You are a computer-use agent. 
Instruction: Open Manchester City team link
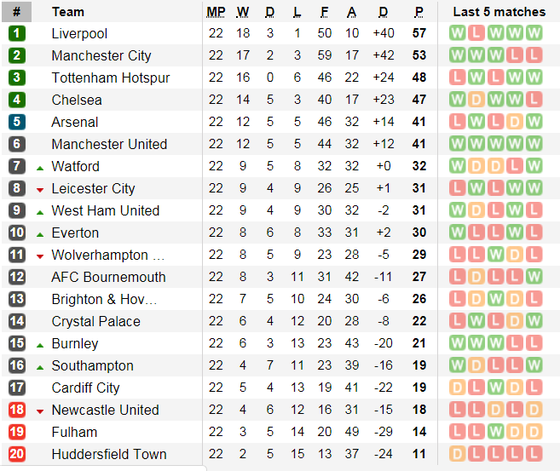click(x=101, y=56)
